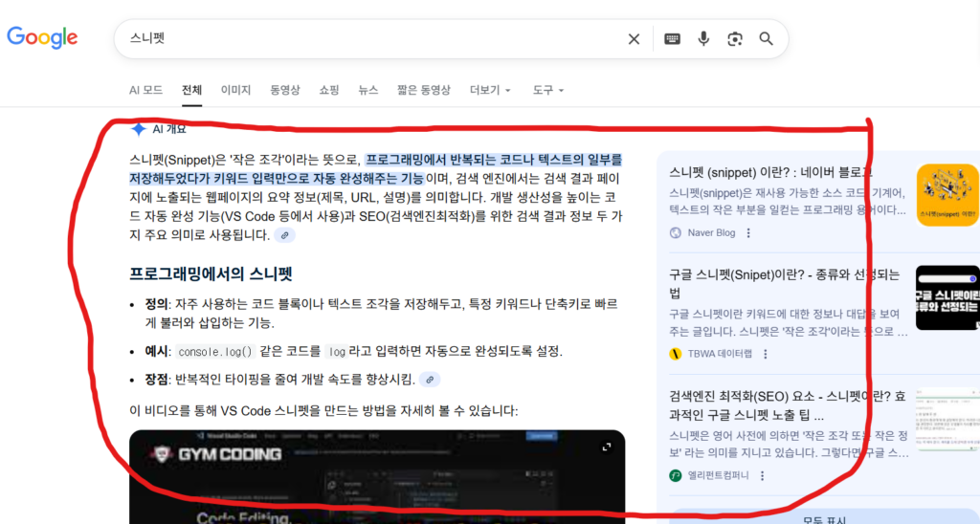Viewport: 980px width, 524px height.
Task: Click the AI 개요 sparkle icon
Action: click(138, 129)
